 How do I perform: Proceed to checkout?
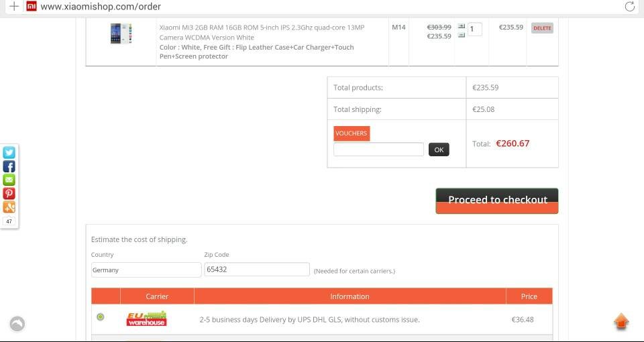tap(497, 201)
